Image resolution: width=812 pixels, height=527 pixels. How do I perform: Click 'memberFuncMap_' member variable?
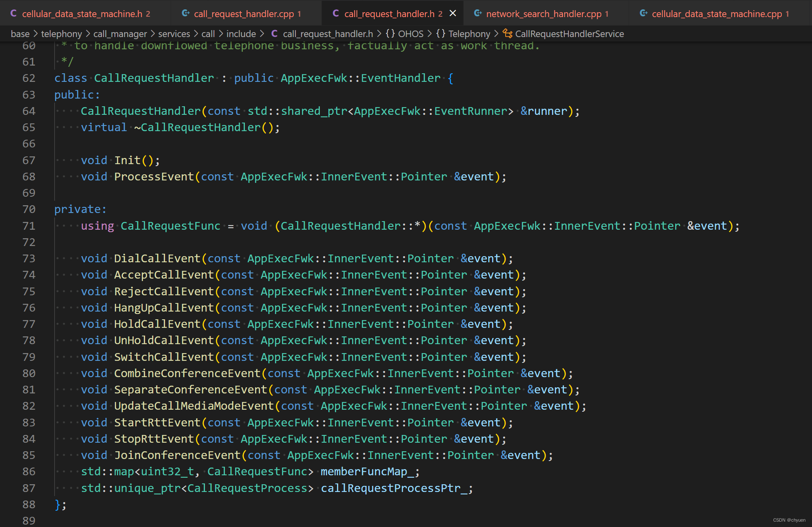pos(367,472)
